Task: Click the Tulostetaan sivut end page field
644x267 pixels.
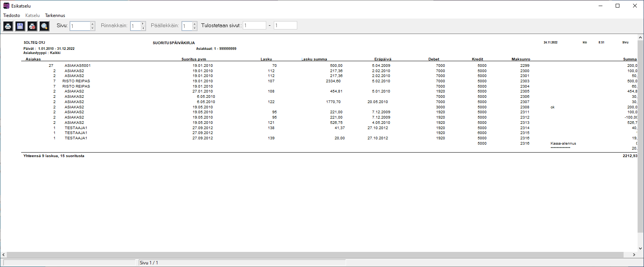Action: point(285,26)
